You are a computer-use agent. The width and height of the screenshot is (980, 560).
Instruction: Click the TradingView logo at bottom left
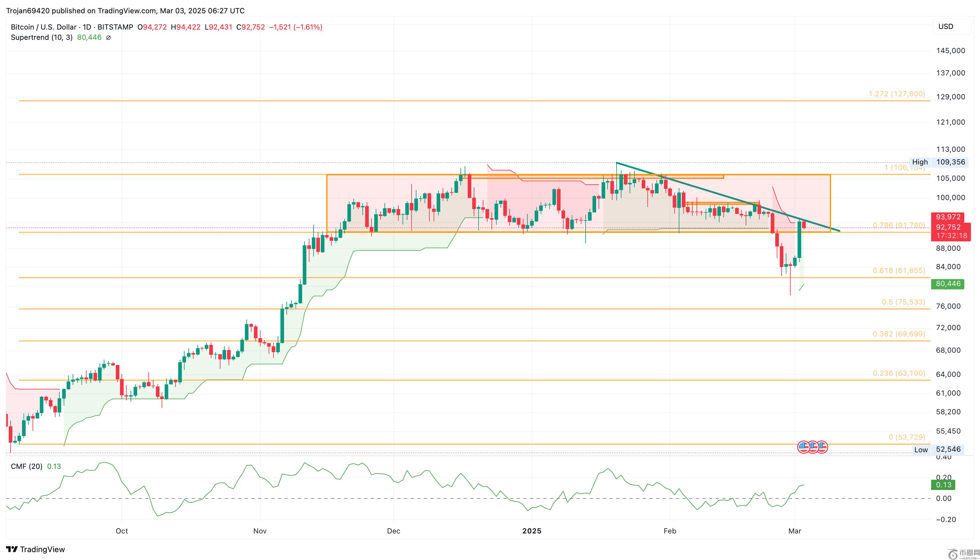35,549
